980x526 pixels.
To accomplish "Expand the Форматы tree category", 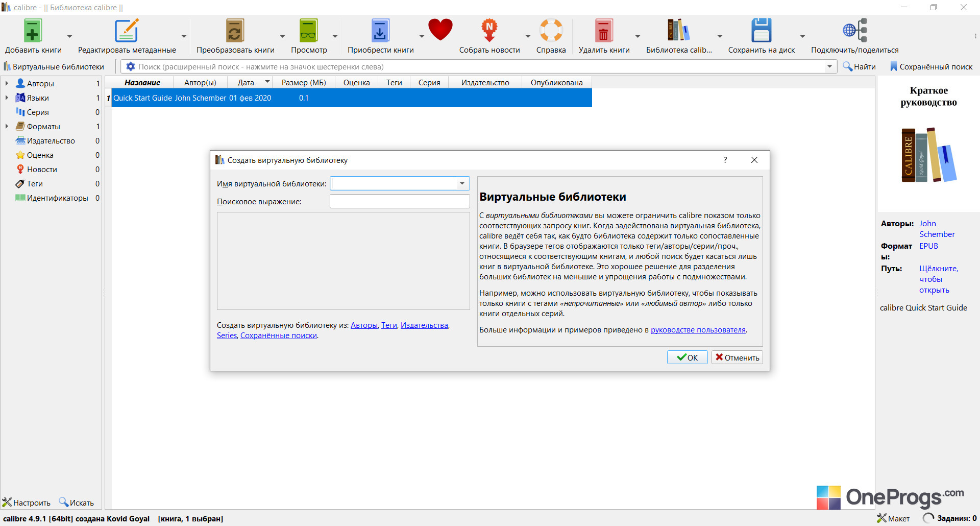I will point(7,126).
